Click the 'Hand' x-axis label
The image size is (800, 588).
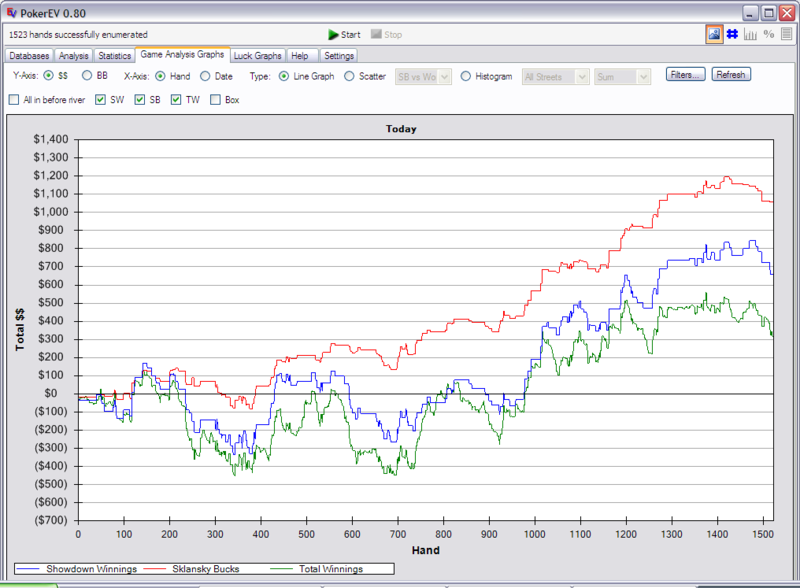coord(426,550)
